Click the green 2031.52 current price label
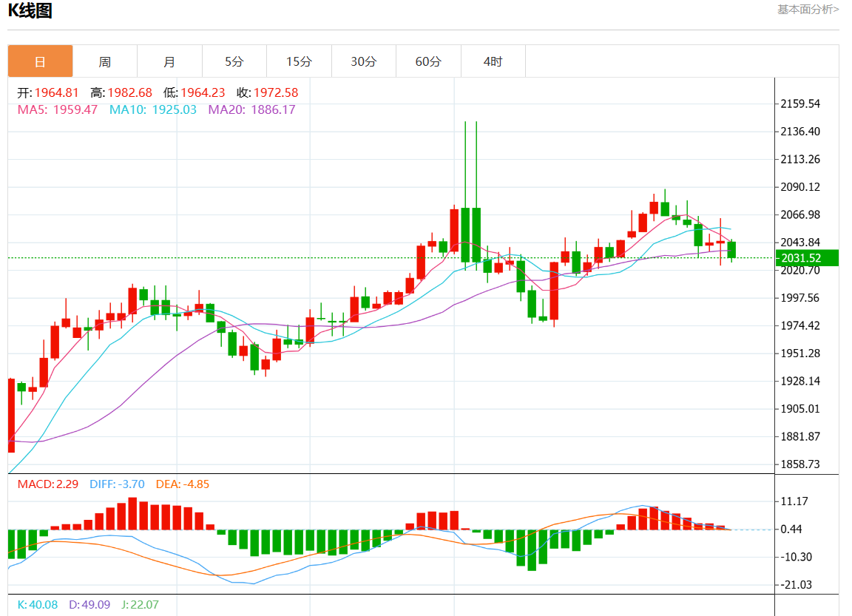Screen dimensions: 852x616 [807, 258]
